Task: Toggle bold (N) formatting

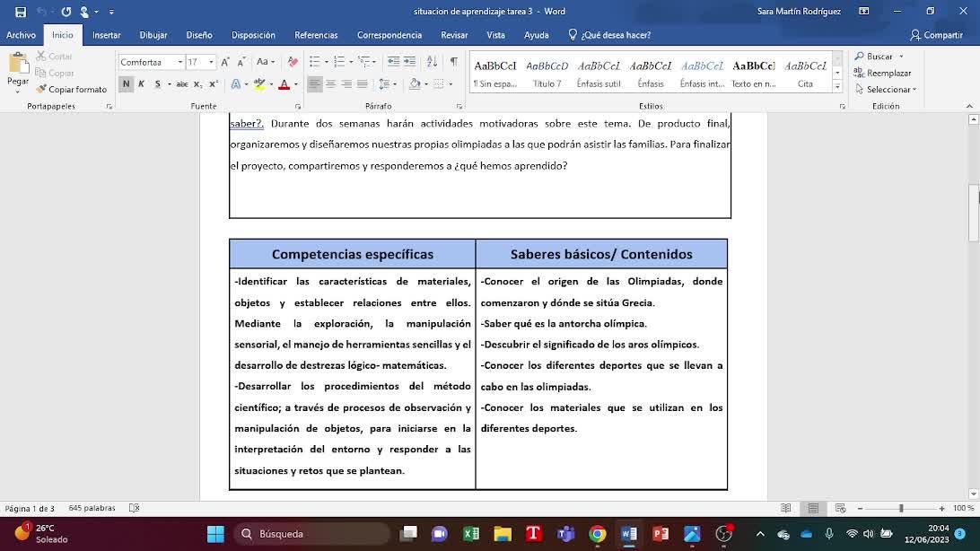Action: pos(126,84)
